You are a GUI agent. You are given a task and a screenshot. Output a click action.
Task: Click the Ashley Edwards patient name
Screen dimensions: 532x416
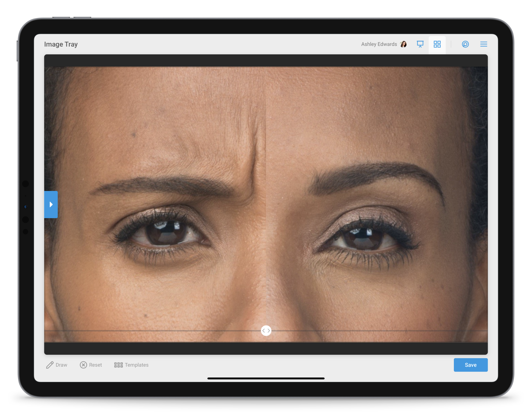pos(379,44)
